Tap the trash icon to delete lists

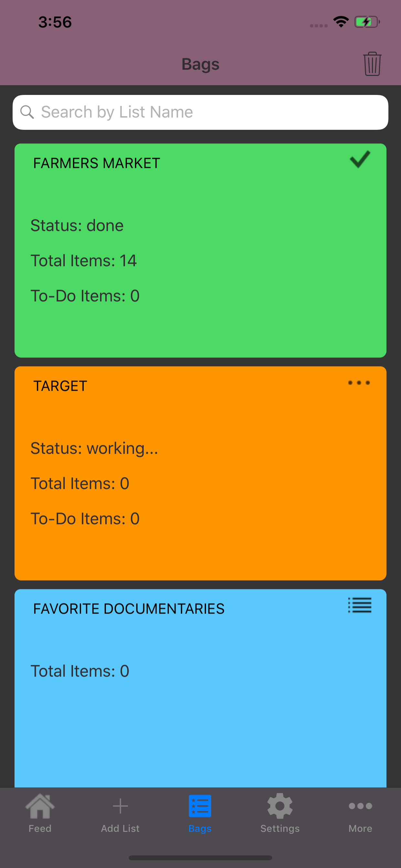(x=372, y=64)
